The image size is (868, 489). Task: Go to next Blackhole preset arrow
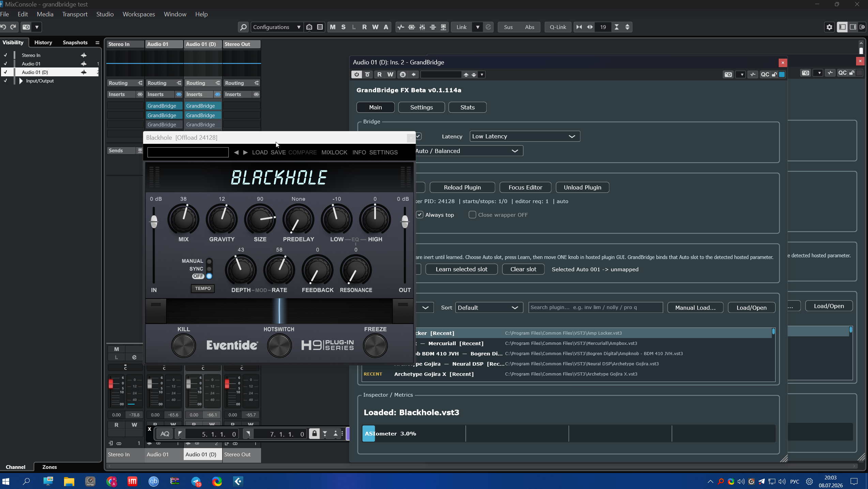pos(245,152)
